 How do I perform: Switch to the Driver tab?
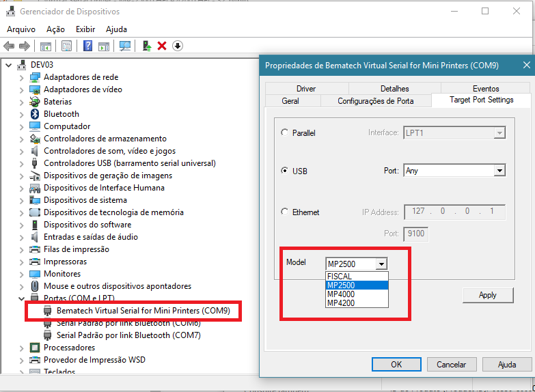(x=306, y=88)
